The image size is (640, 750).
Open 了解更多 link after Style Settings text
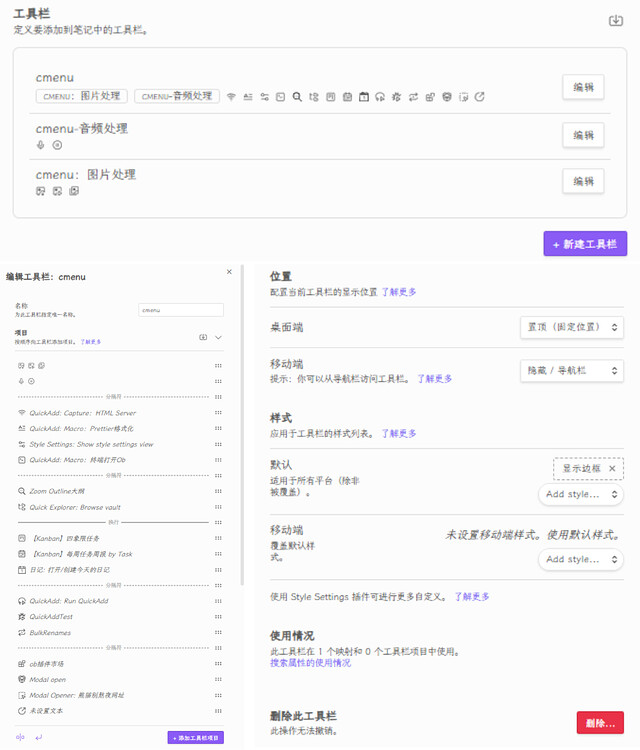pos(472,596)
